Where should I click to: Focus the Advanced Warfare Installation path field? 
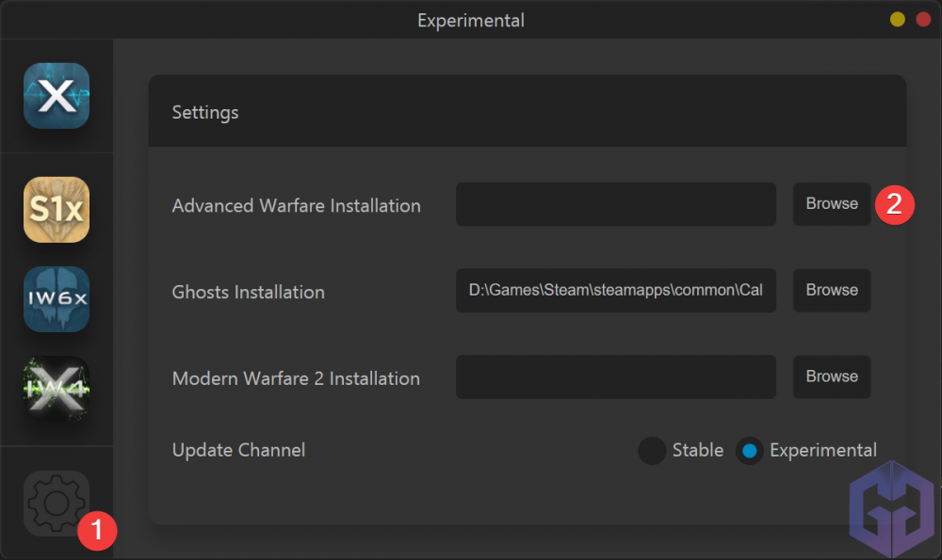click(x=615, y=204)
